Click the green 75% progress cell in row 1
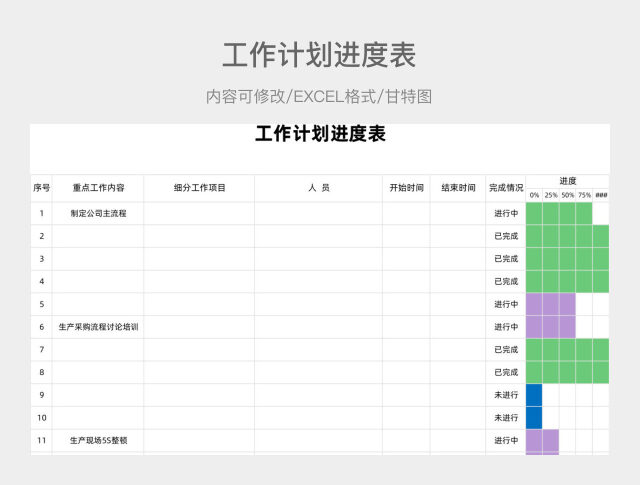640x485 pixels. [x=584, y=214]
